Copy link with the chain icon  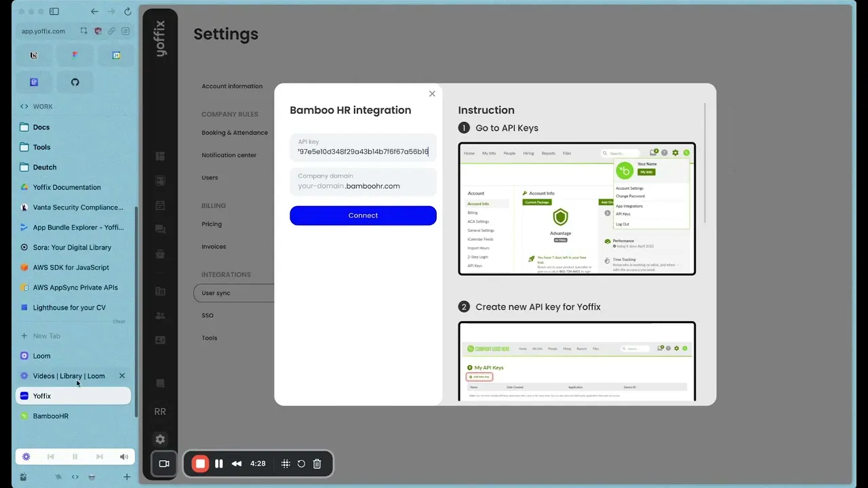(111, 31)
